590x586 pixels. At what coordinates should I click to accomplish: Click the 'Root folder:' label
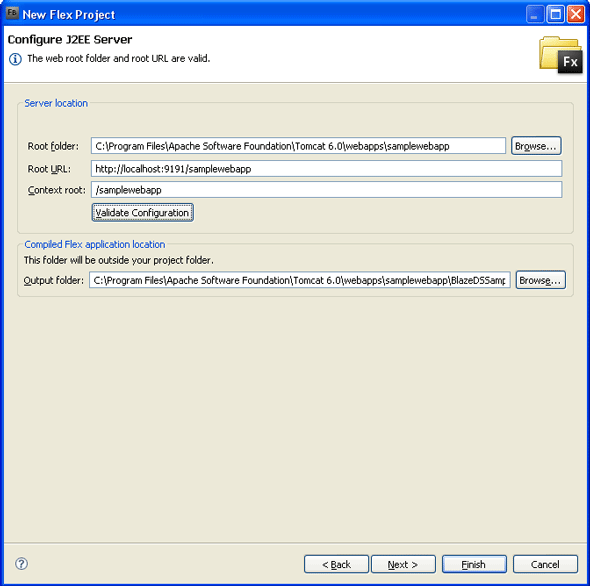coord(53,146)
